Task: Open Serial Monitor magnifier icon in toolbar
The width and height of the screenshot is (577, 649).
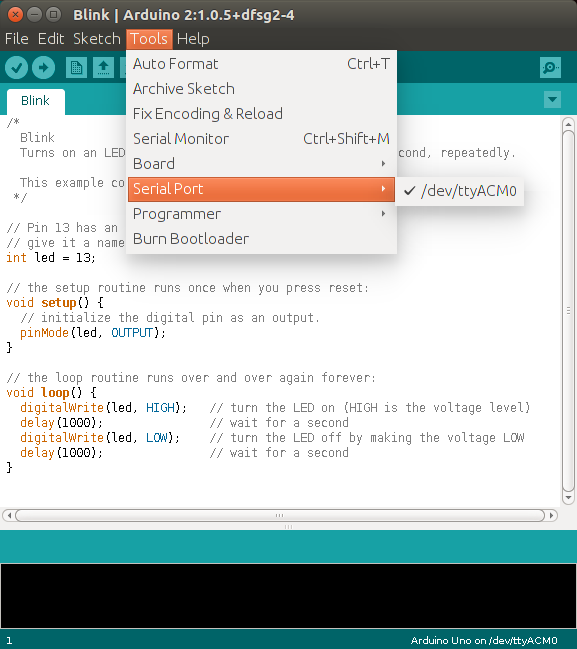Action: 551,67
